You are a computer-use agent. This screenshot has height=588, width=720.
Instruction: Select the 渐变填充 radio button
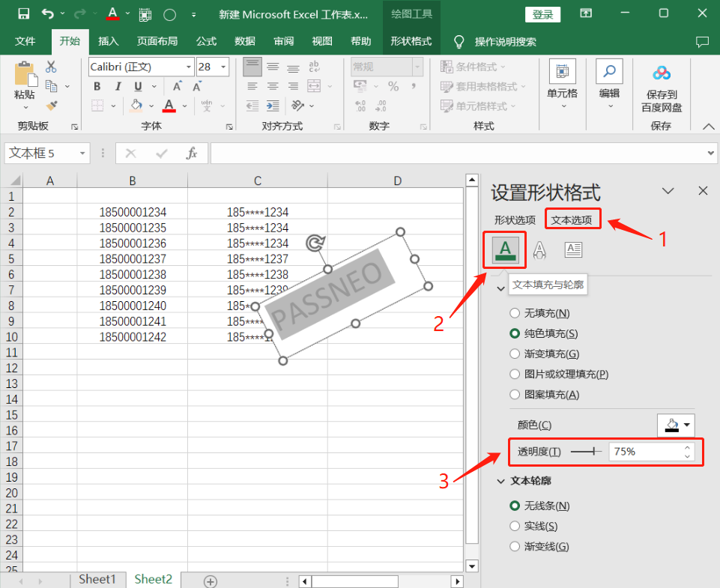(515, 354)
